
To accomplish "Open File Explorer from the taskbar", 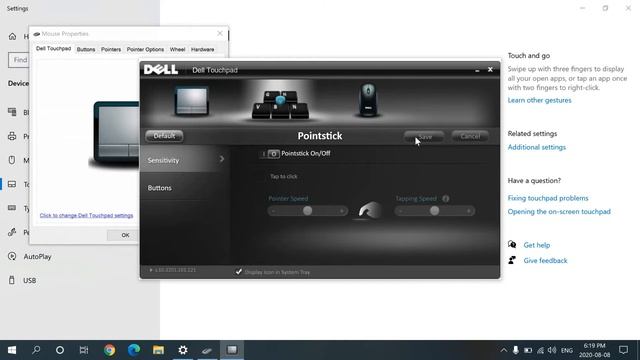I will (158, 350).
